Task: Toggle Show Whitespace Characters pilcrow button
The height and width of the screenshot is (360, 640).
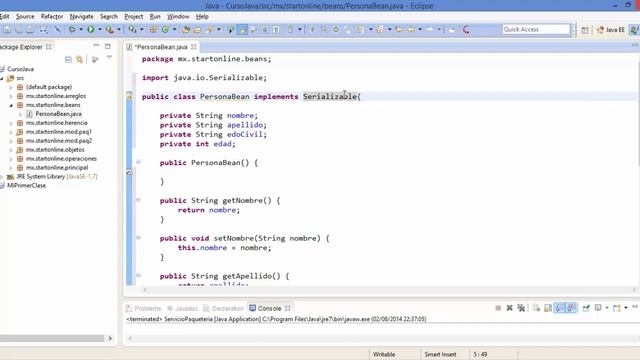Action: tap(276, 29)
